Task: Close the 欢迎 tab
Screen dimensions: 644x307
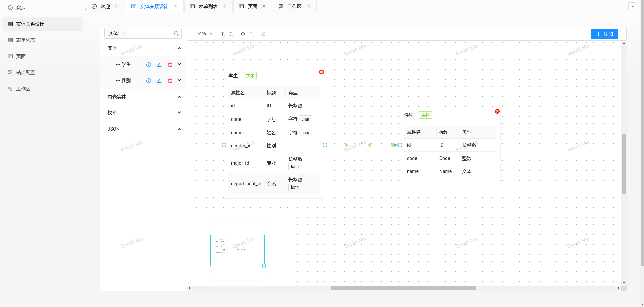Action: [117, 6]
